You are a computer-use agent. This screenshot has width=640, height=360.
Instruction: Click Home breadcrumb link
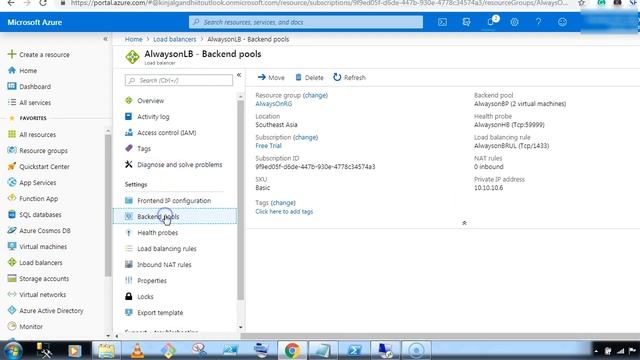(133, 39)
